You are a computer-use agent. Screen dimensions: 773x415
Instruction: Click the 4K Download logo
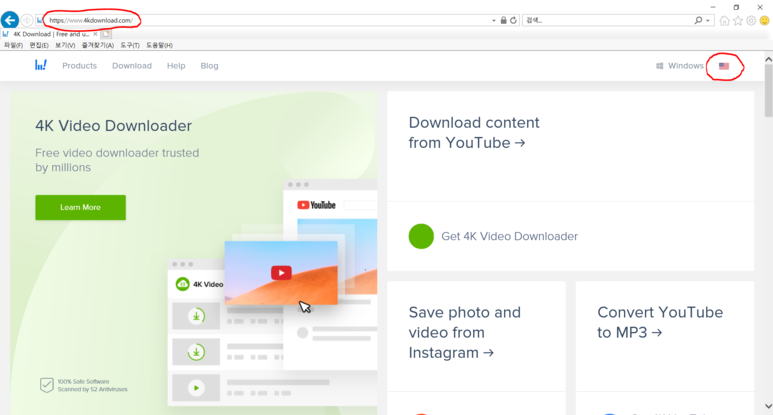coord(41,65)
